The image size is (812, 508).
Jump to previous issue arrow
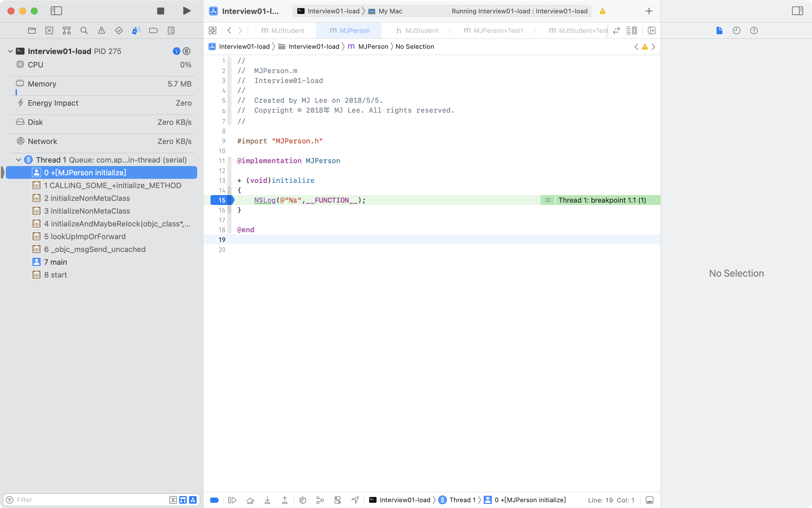[636, 47]
